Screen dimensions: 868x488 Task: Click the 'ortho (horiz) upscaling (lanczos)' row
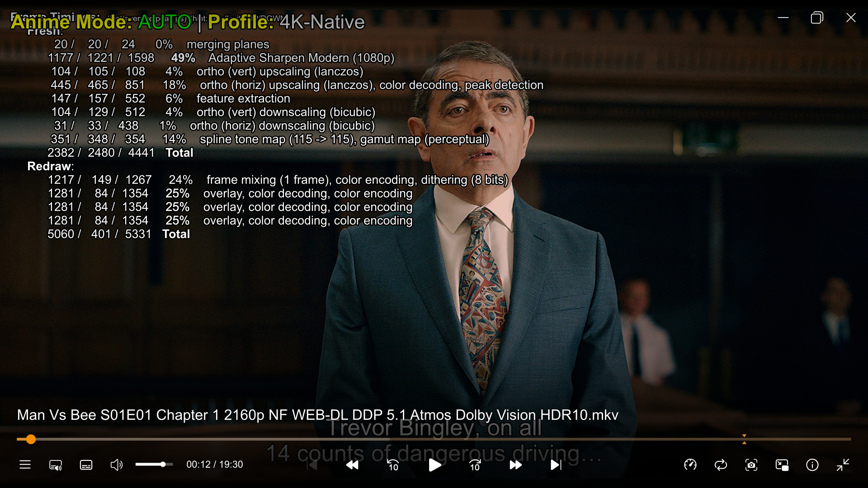click(x=297, y=85)
